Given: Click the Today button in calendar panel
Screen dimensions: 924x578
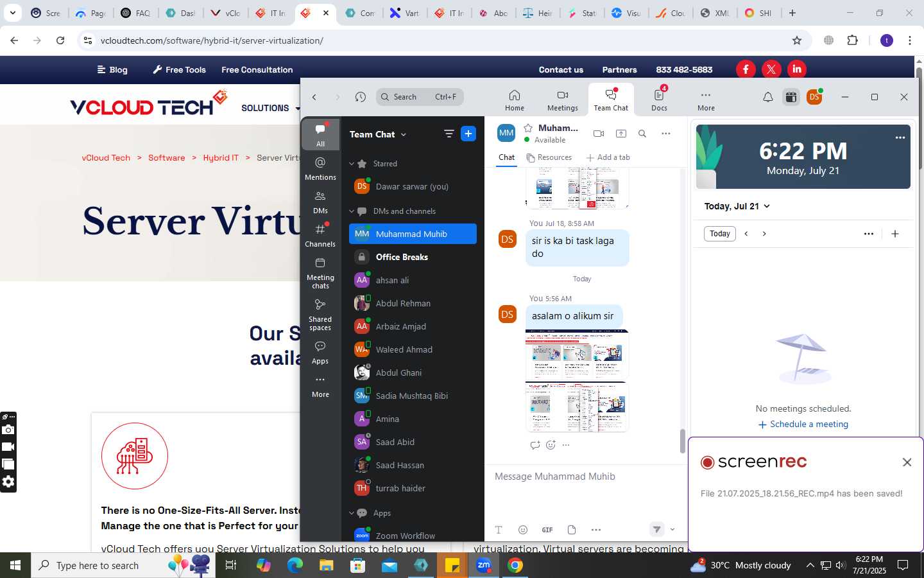Looking at the screenshot, I should tap(720, 234).
